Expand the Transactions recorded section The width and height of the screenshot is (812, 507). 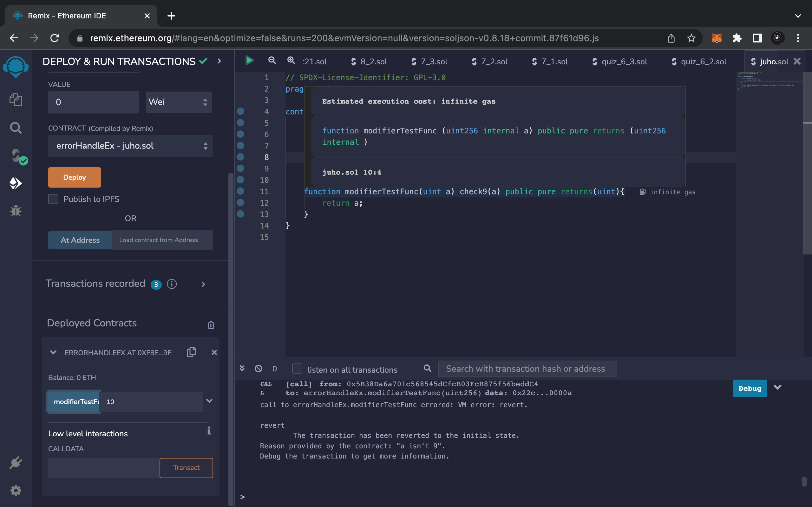pyautogui.click(x=203, y=284)
